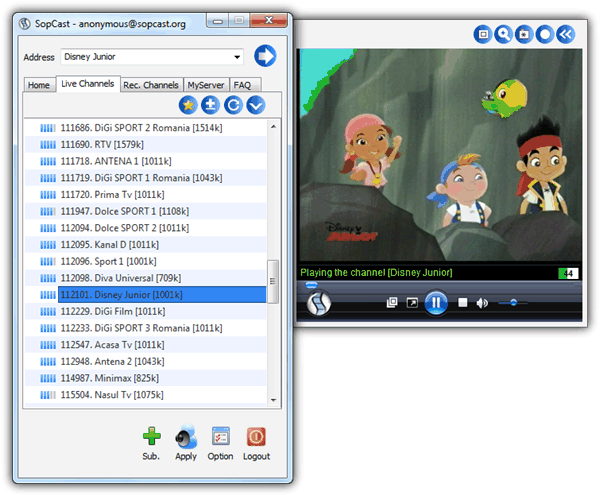Click the Address field containing Disney Junior
The image size is (600, 495).
(x=152, y=57)
